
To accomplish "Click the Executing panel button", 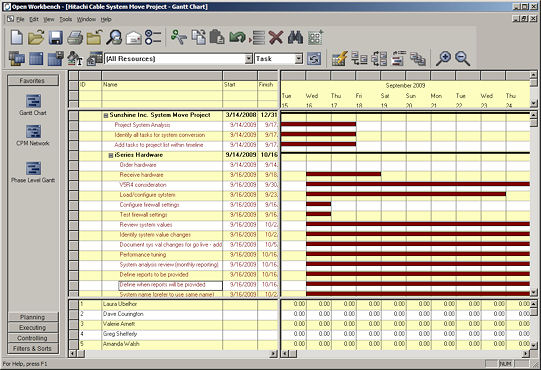I will coord(33,327).
